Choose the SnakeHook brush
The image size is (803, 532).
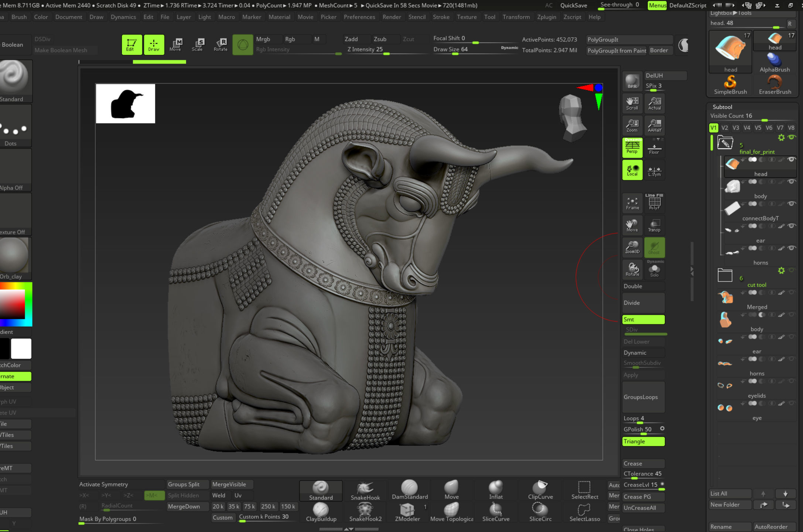pyautogui.click(x=365, y=491)
